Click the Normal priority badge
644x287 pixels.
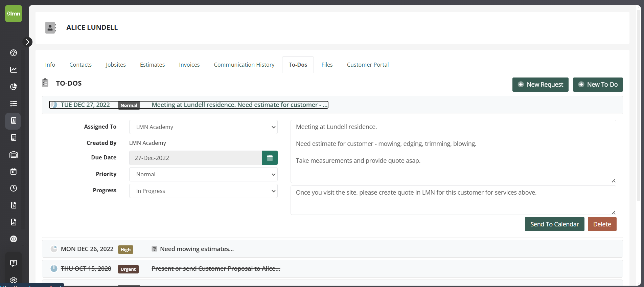[x=129, y=105]
